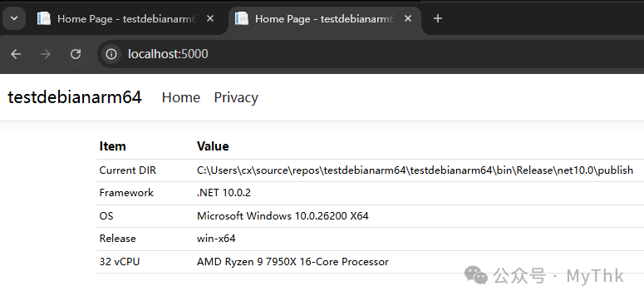Select the .NET 10.0.2 value
Image resolution: width=644 pixels, height=301 pixels.
[x=224, y=193]
